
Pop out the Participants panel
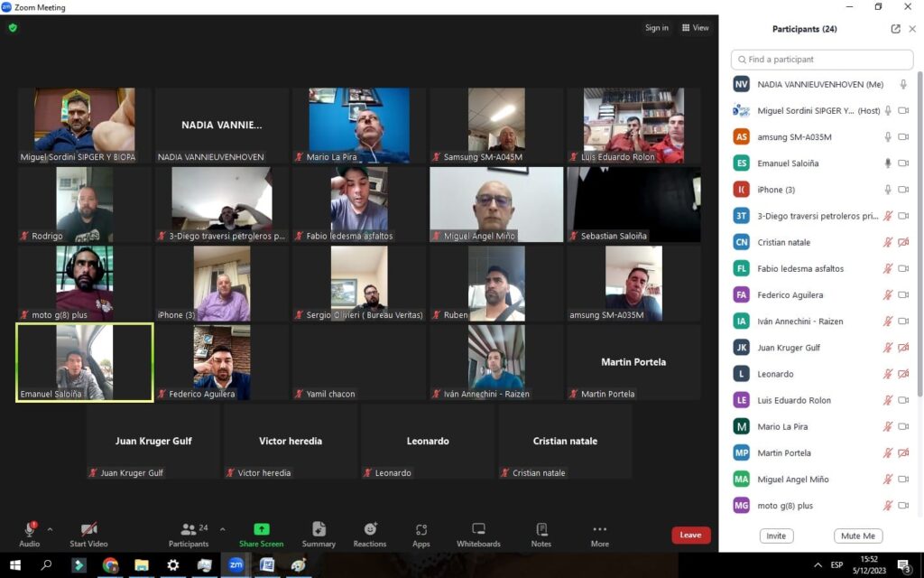895,29
